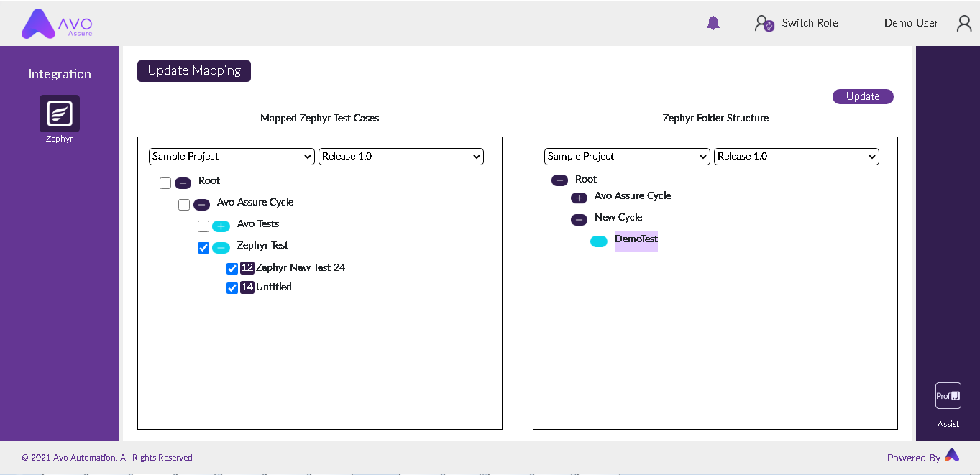The image size is (980, 475).
Task: Click the 12 ID badge
Action: click(247, 267)
